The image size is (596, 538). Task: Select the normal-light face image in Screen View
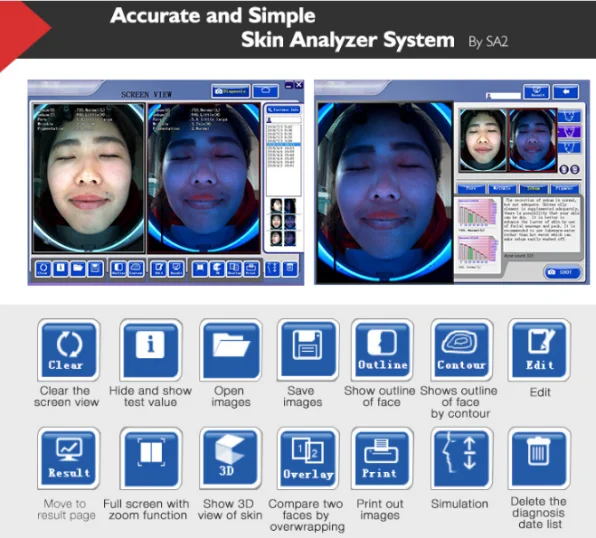pos(88,178)
